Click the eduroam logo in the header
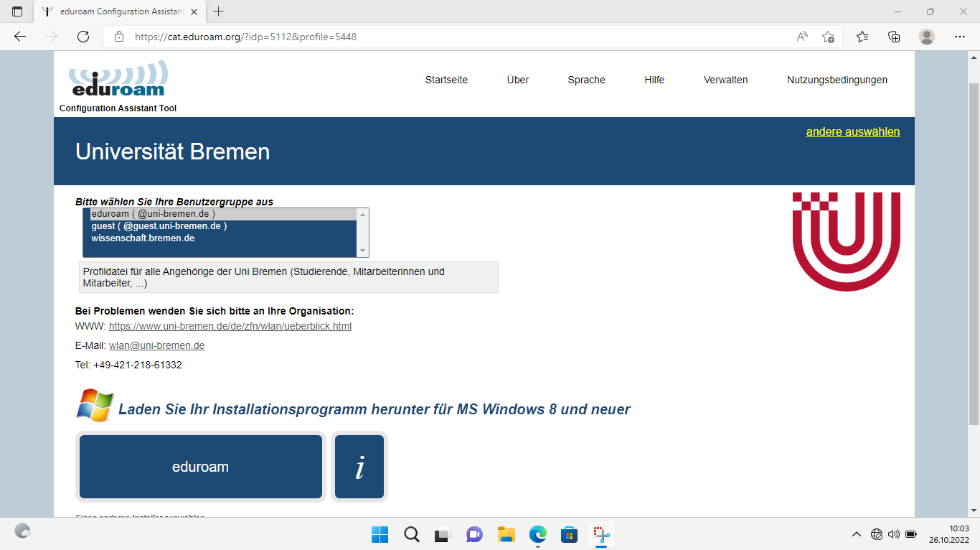 [x=118, y=80]
